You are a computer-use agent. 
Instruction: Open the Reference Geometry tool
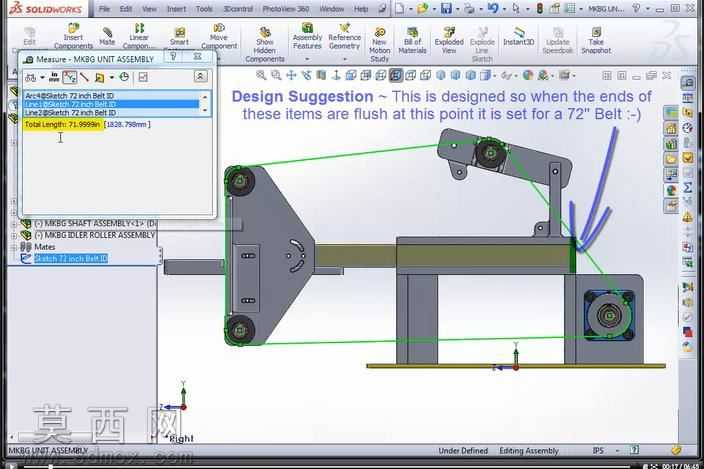click(x=344, y=36)
